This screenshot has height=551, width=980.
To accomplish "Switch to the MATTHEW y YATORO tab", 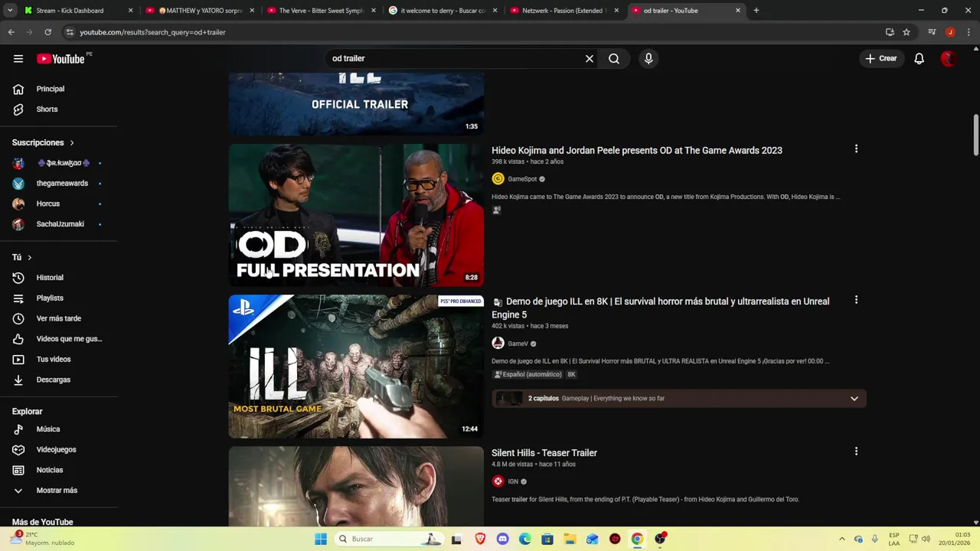I will point(201,11).
